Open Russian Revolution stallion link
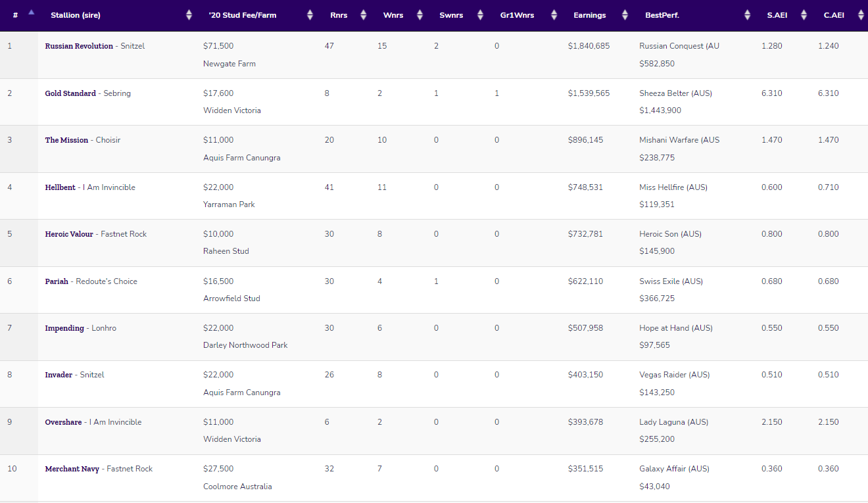The image size is (868, 503). (x=79, y=46)
